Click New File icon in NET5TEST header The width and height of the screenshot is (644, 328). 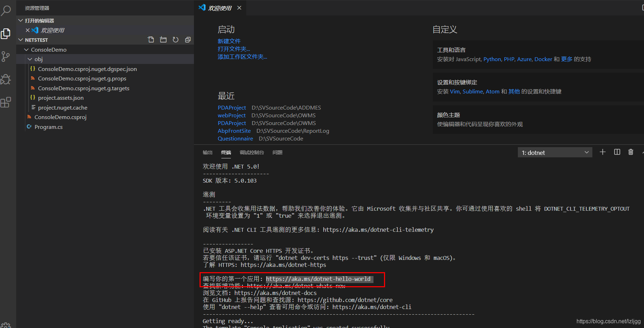[x=151, y=40]
